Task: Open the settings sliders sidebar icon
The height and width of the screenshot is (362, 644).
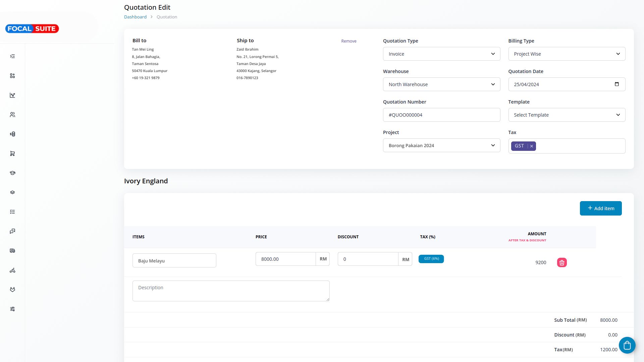Action: (12, 309)
